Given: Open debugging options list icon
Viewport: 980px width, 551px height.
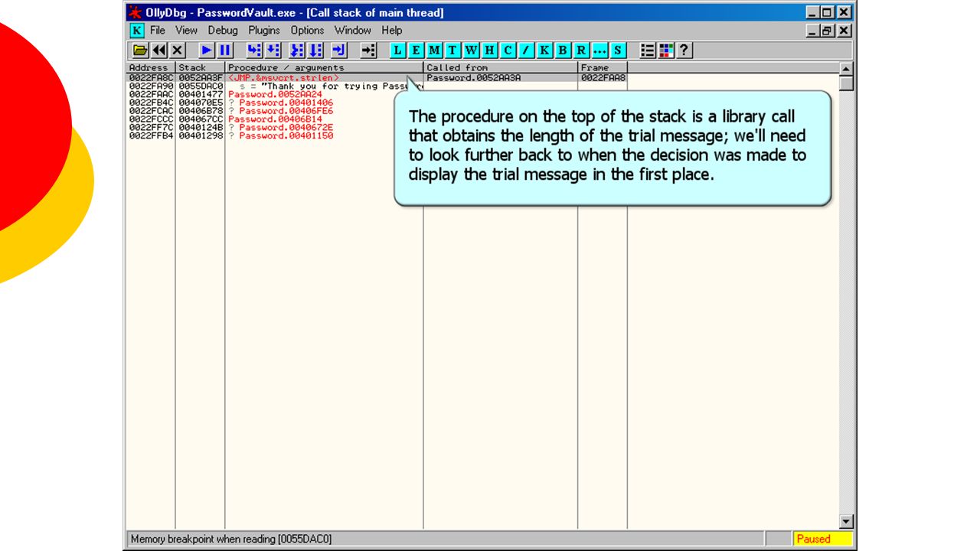Looking at the screenshot, I should [x=648, y=51].
